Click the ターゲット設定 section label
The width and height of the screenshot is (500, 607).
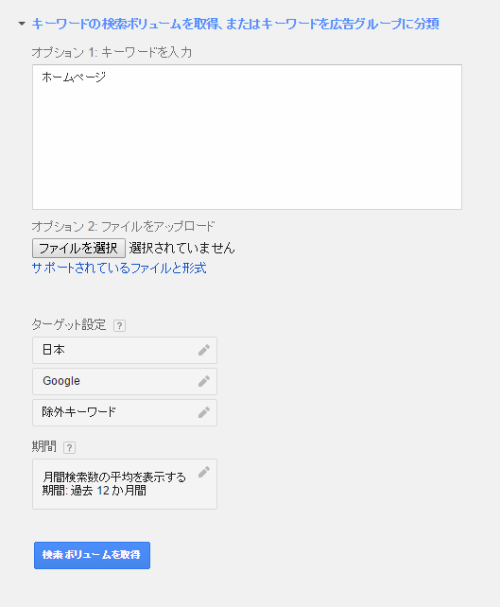(x=69, y=324)
